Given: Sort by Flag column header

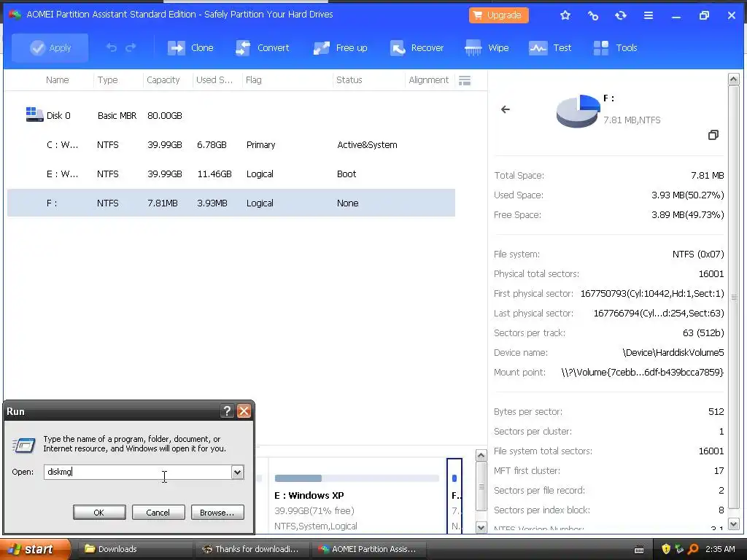Looking at the screenshot, I should pos(253,80).
